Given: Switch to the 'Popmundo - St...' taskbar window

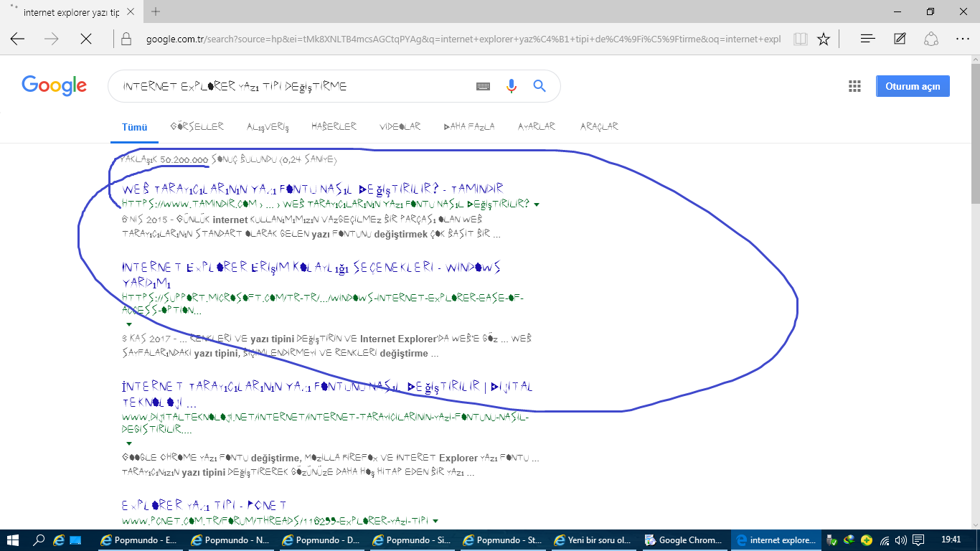Looking at the screenshot, I should pos(502,540).
